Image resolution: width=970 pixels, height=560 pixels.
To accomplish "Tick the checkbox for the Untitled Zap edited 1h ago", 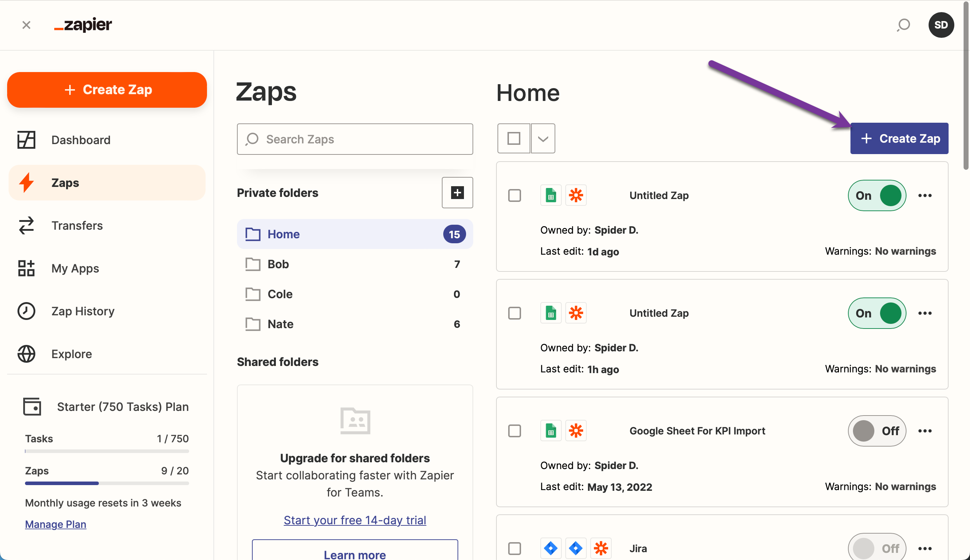I will point(514,313).
